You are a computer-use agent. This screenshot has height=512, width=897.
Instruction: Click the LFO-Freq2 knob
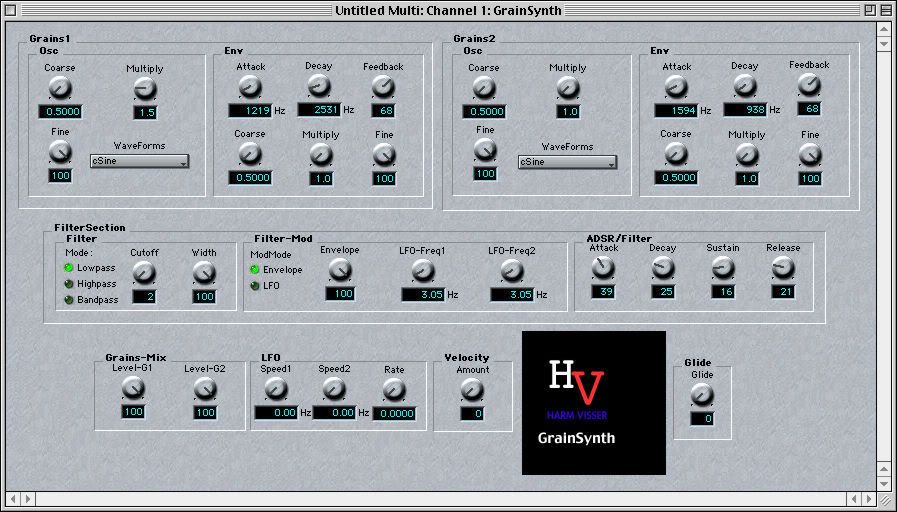tap(512, 271)
